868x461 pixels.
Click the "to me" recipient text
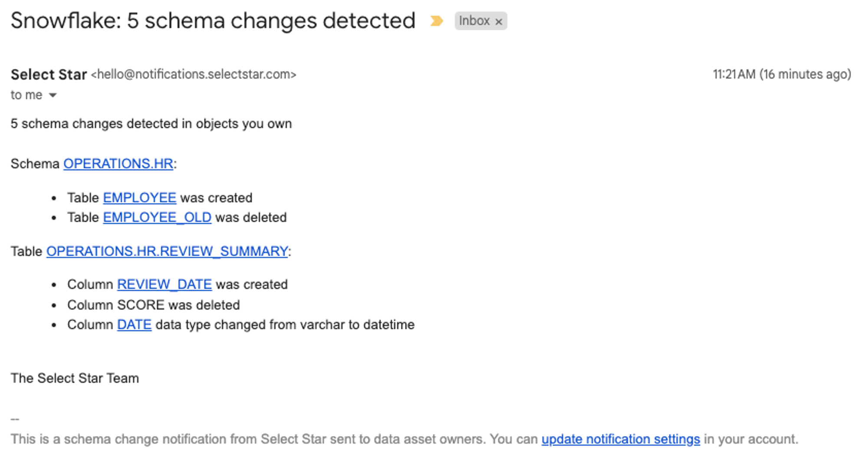click(x=26, y=95)
